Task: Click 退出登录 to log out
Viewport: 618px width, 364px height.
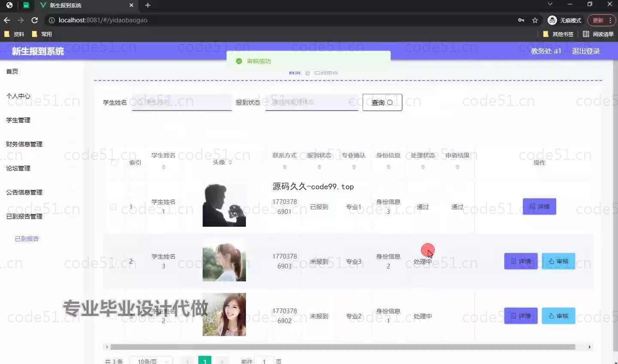Action: [x=586, y=51]
